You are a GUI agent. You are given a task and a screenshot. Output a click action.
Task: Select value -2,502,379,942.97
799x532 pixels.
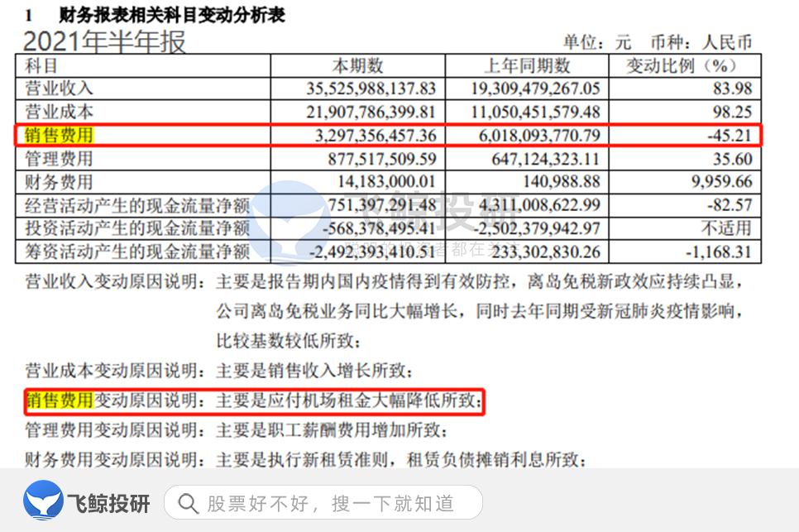click(x=537, y=229)
